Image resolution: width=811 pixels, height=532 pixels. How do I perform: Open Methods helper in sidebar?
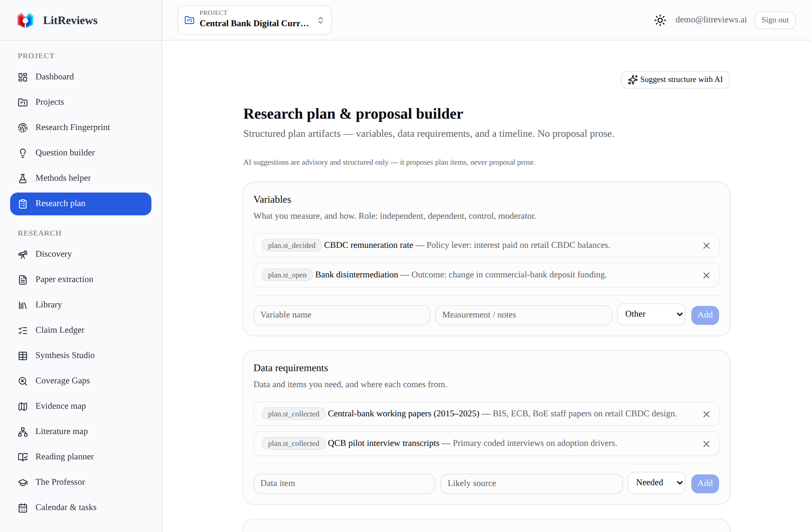[81, 178]
